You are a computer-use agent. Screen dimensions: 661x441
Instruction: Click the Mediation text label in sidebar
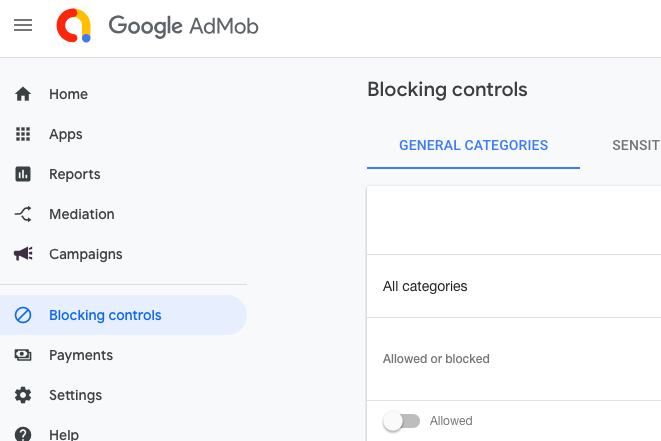tap(82, 214)
